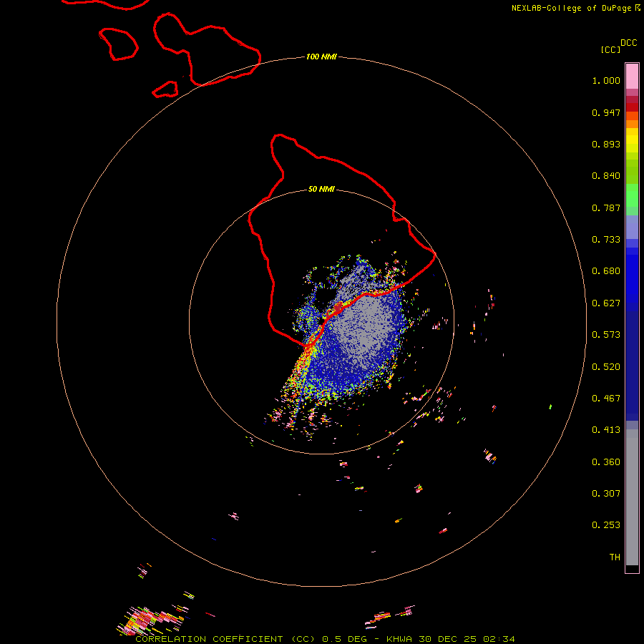Select the 0.680 legend value

(606, 271)
